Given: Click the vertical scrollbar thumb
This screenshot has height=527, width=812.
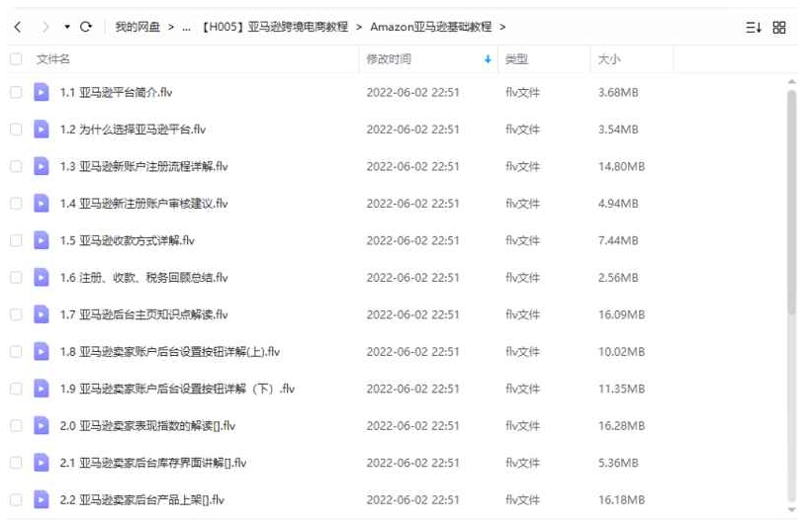Looking at the screenshot, I should [791, 202].
